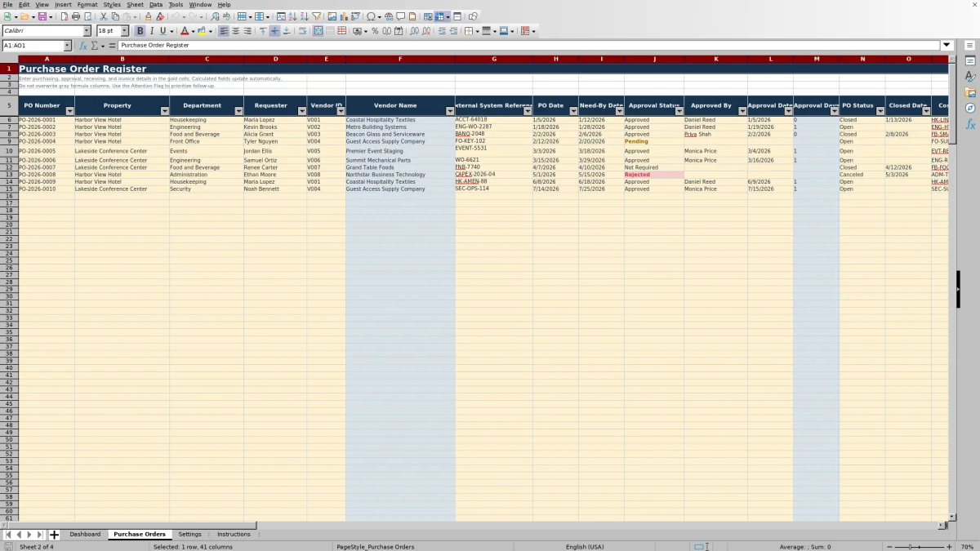Open the Data menu

[x=156, y=4]
